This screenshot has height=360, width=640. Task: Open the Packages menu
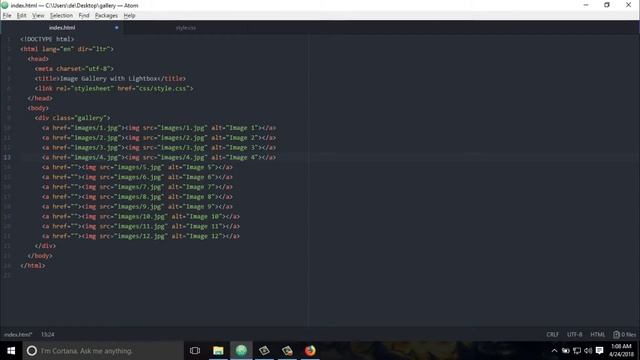click(106, 16)
